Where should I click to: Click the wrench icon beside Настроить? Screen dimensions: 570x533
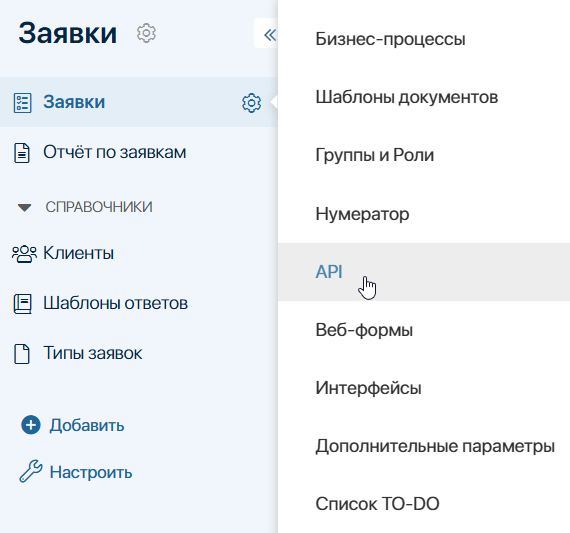point(31,471)
